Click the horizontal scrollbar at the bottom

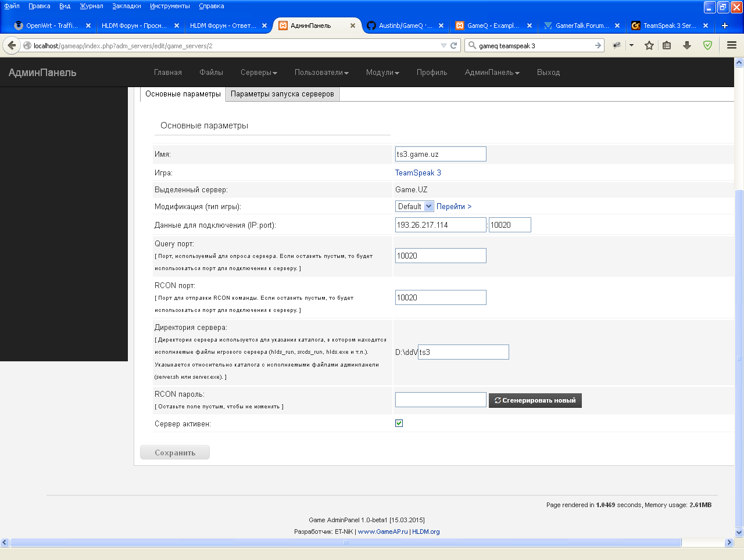(x=345, y=543)
